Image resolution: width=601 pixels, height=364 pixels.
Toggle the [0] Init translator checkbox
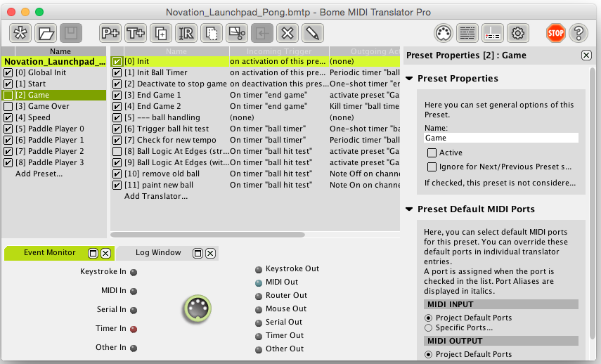click(x=117, y=61)
